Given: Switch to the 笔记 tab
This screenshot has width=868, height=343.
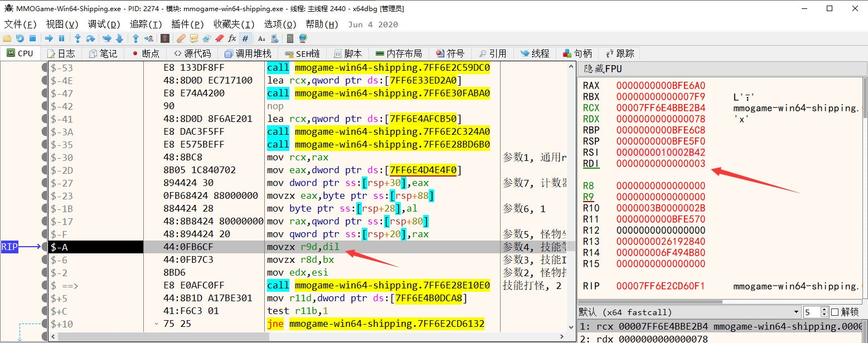Looking at the screenshot, I should [103, 53].
